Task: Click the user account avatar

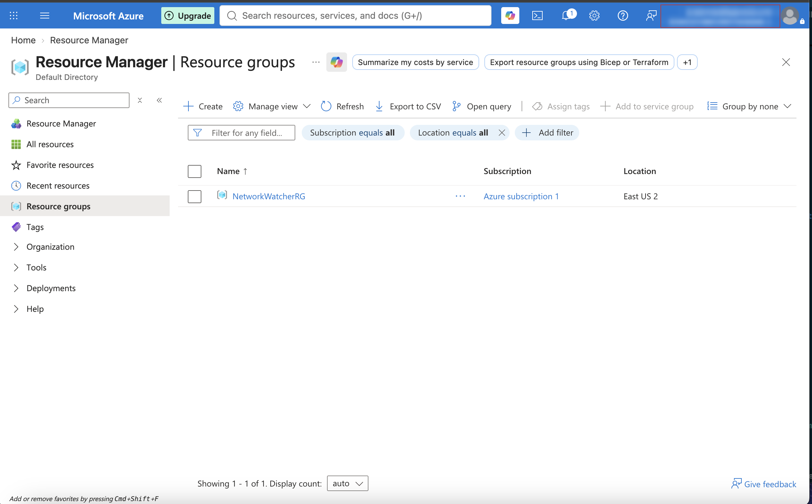Action: (790, 16)
